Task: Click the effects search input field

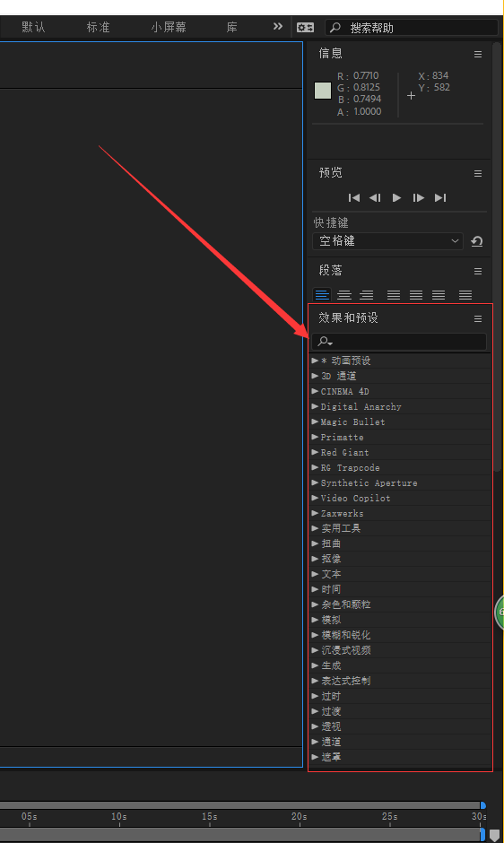Action: [x=399, y=342]
